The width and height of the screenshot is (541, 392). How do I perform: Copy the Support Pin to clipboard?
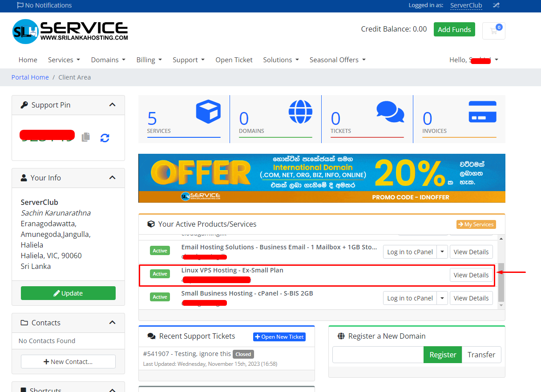(x=86, y=138)
